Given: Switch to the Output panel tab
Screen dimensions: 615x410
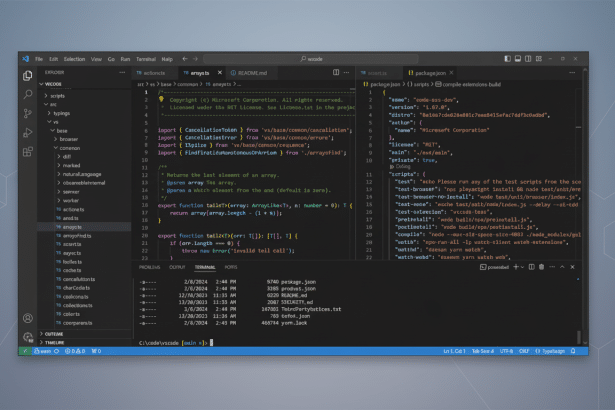Looking at the screenshot, I should click(x=177, y=267).
